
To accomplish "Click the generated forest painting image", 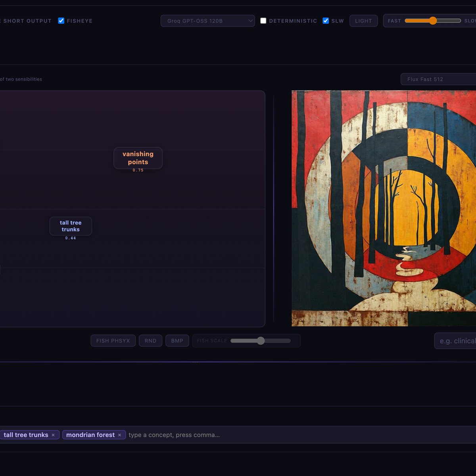I will 384,208.
